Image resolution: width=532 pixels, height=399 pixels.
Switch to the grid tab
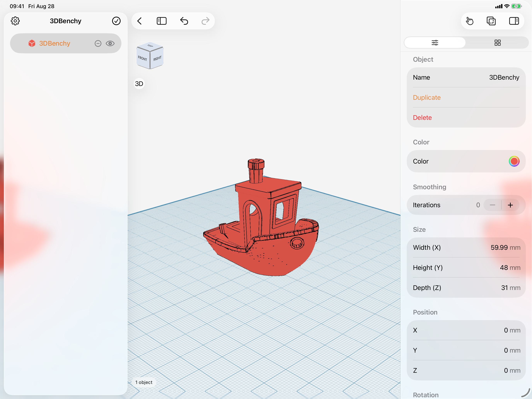point(497,43)
